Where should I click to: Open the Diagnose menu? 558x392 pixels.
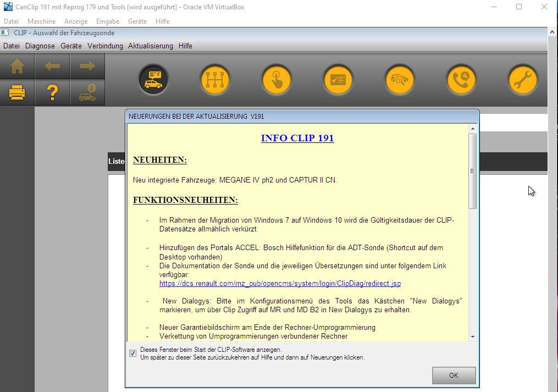[x=40, y=46]
